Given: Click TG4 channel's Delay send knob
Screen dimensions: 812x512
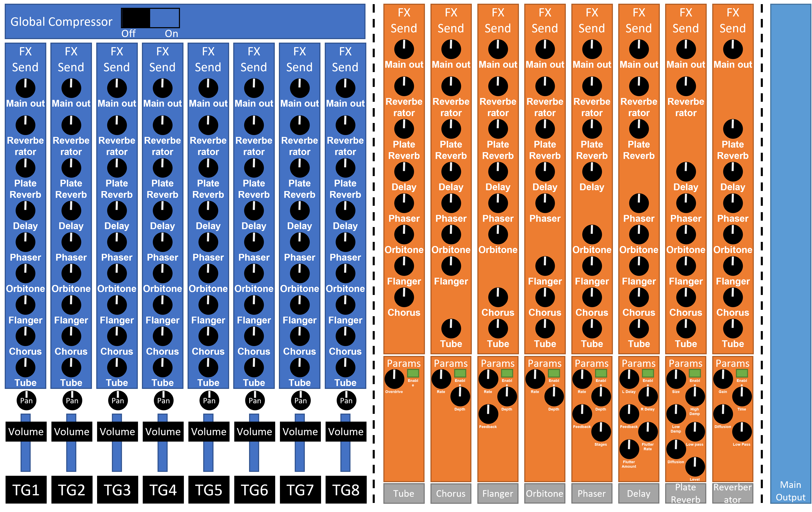Looking at the screenshot, I should click(162, 211).
